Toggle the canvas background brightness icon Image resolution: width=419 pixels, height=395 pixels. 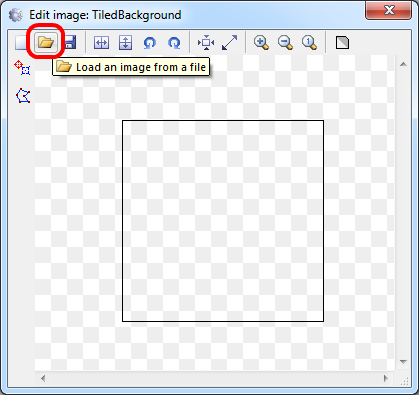[342, 43]
